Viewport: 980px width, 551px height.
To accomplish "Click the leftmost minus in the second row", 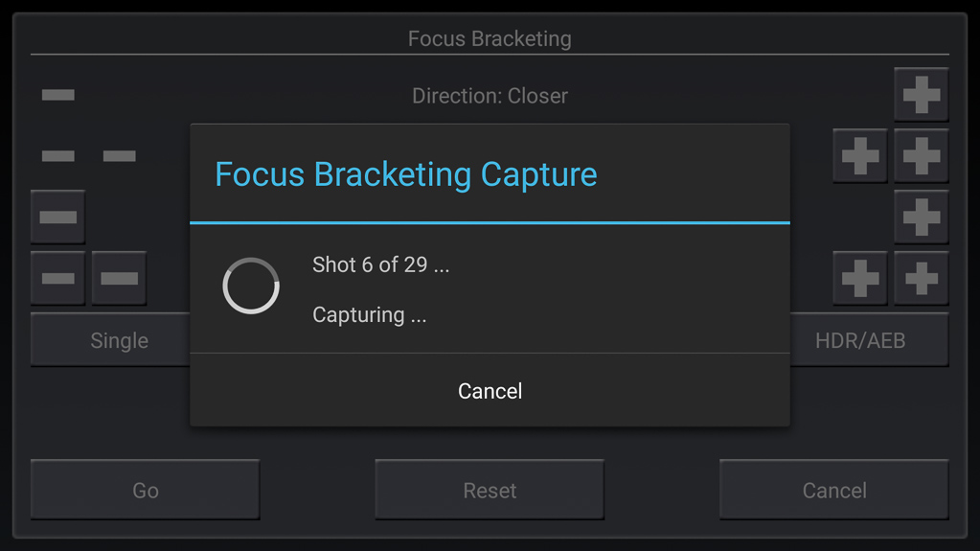I will click(58, 156).
